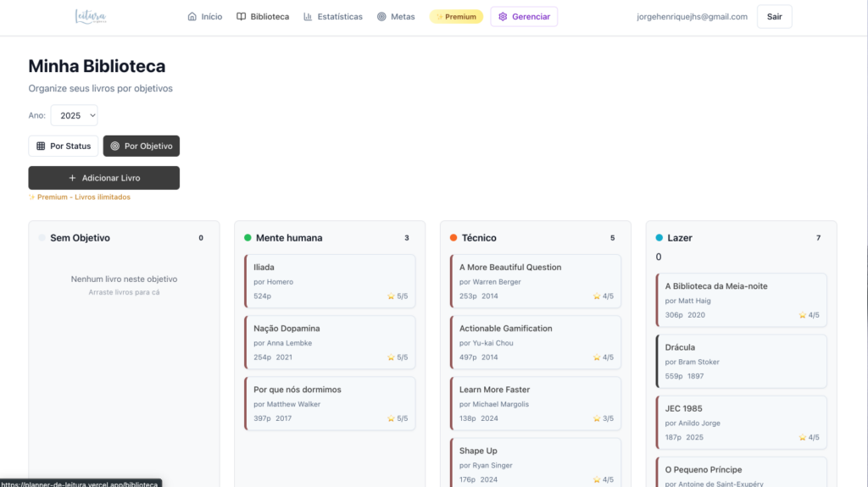This screenshot has width=868, height=487.
Task: Click the Leitura logo in header
Action: click(91, 16)
